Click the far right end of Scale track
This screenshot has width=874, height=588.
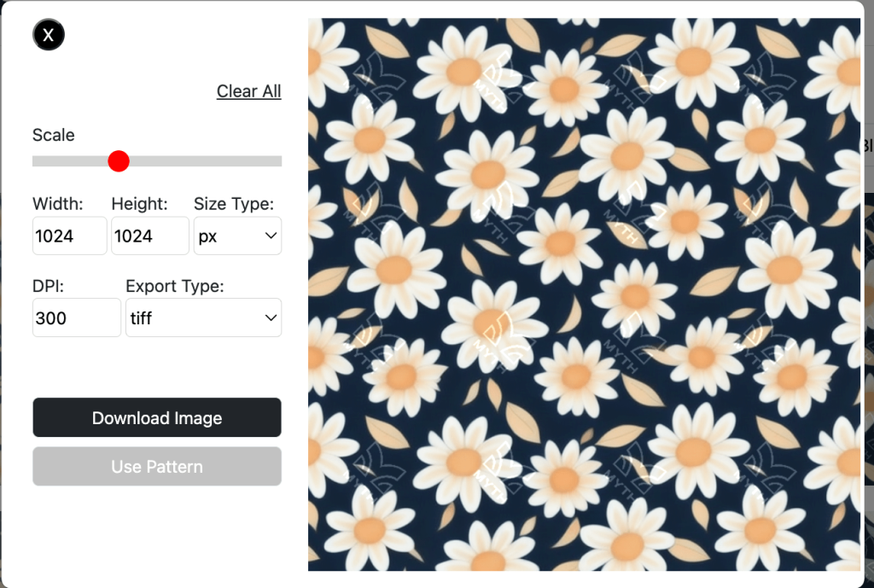pos(279,161)
